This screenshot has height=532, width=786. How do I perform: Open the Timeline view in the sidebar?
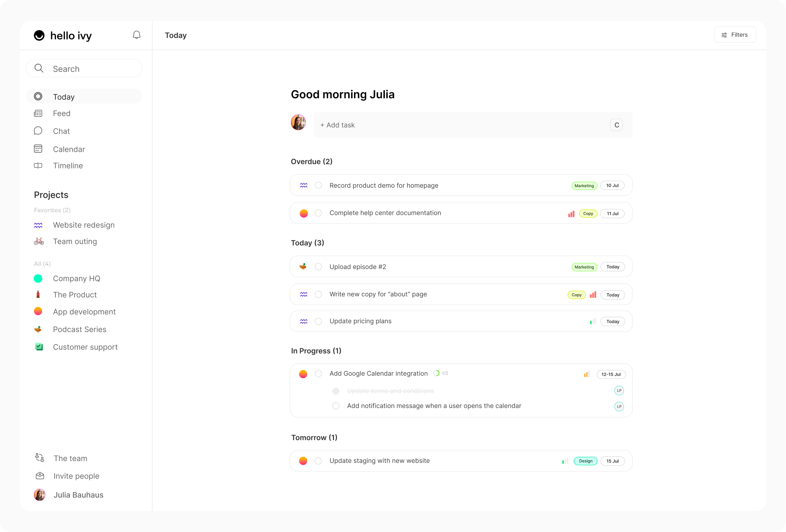(x=68, y=166)
